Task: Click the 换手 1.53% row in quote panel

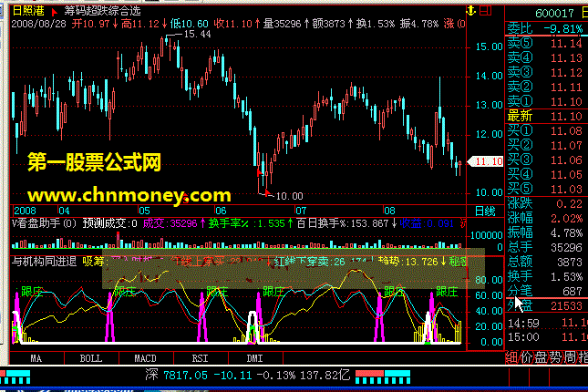Action: point(546,276)
